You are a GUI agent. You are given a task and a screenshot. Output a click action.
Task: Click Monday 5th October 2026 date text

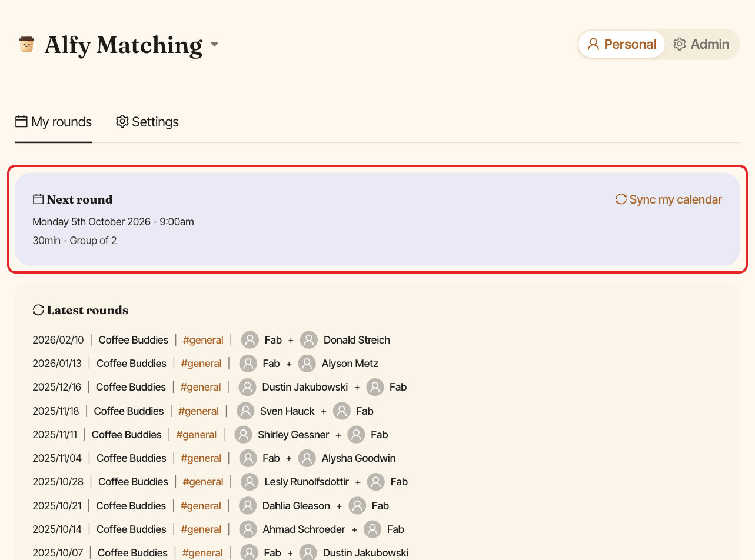113,222
